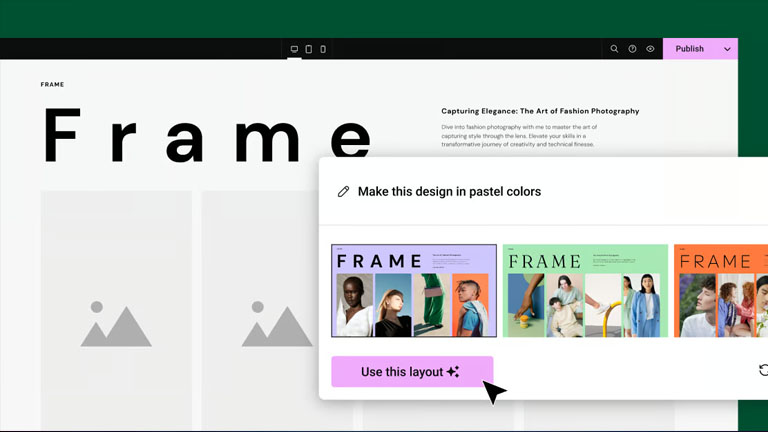Switch to desktop preview mode
Image resolution: width=768 pixels, height=432 pixels.
[x=294, y=49]
